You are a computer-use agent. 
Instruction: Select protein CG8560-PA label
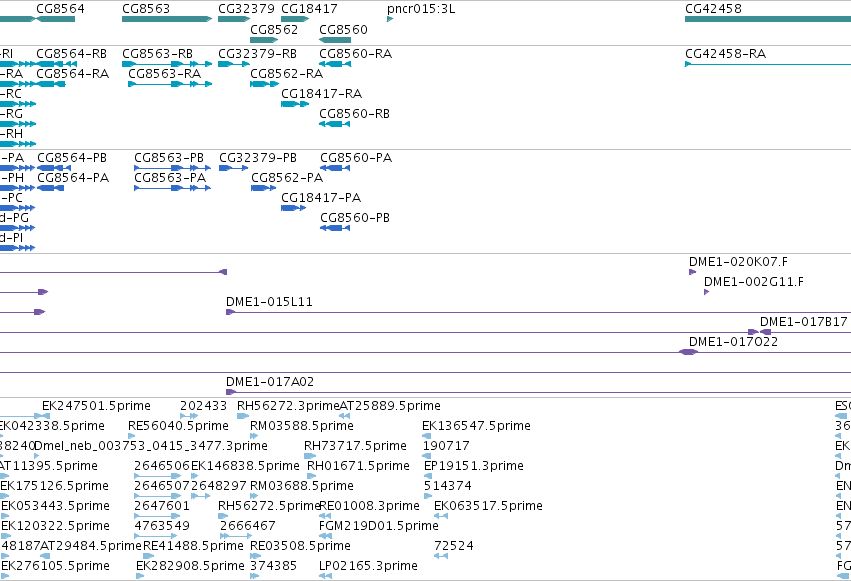(356, 158)
